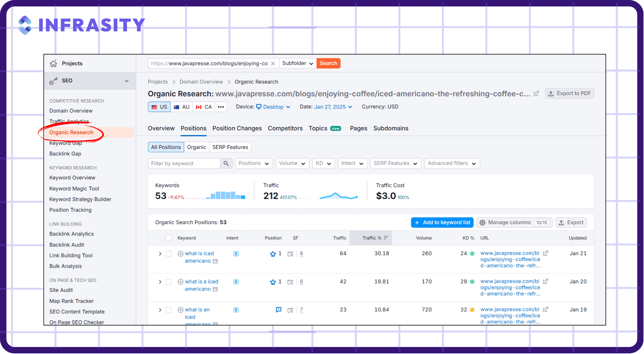Click the search magnifier in keyword filter
Viewport: 644px width, 354px height.
point(226,163)
